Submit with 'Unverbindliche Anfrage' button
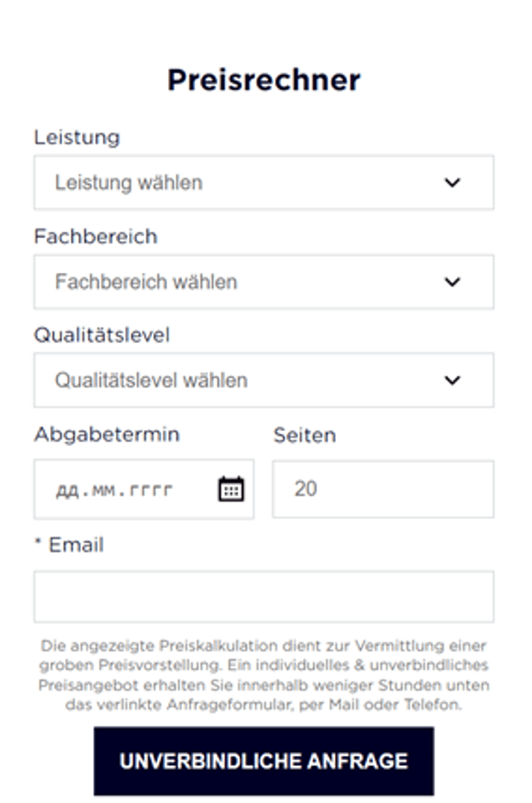Screen dimensions: 532x803 [x=263, y=761]
